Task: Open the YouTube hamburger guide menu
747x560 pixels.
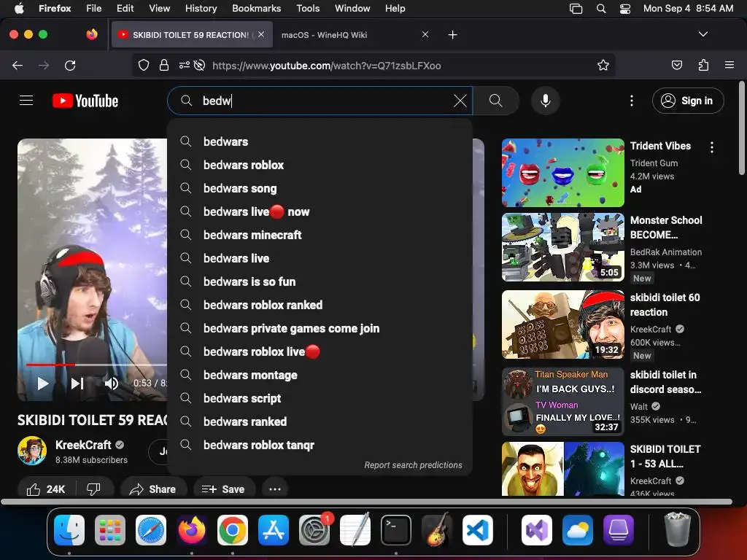Action: [26, 101]
